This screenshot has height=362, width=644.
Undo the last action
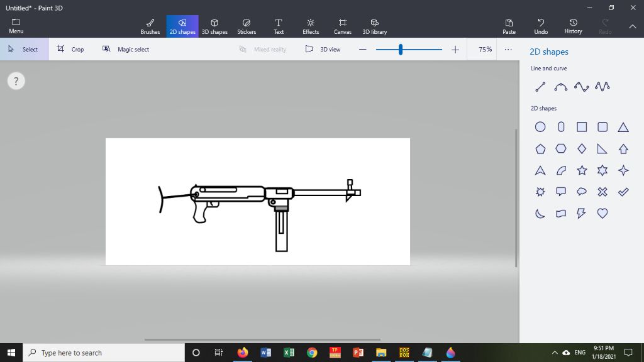click(x=541, y=26)
